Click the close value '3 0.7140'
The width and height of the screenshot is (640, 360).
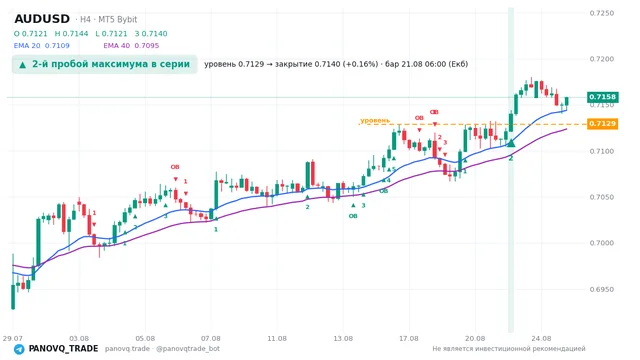tap(151, 33)
